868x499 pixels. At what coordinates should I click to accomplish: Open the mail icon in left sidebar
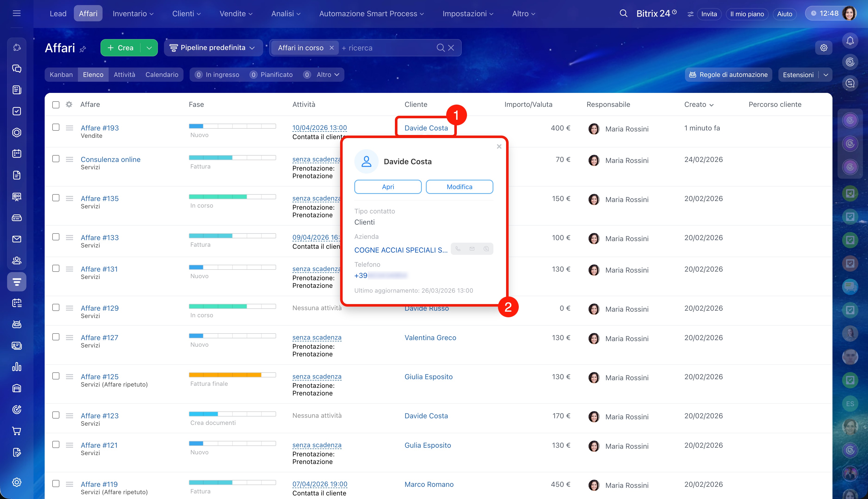17,239
